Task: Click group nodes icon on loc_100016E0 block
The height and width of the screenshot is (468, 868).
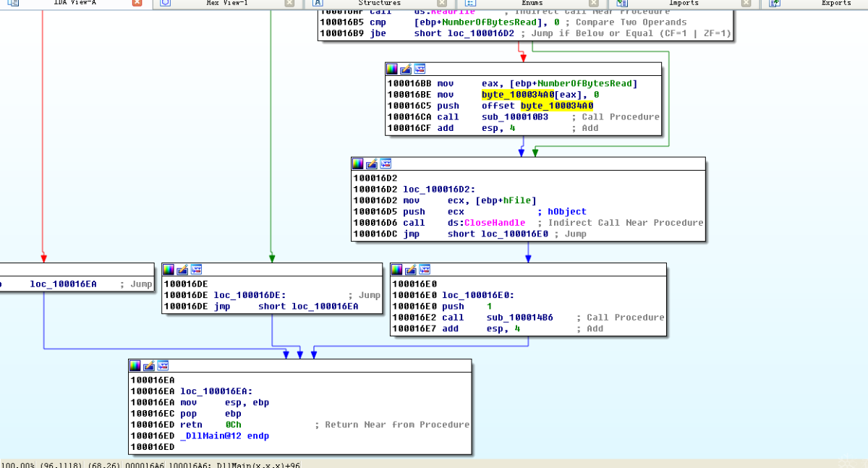Action: click(425, 269)
